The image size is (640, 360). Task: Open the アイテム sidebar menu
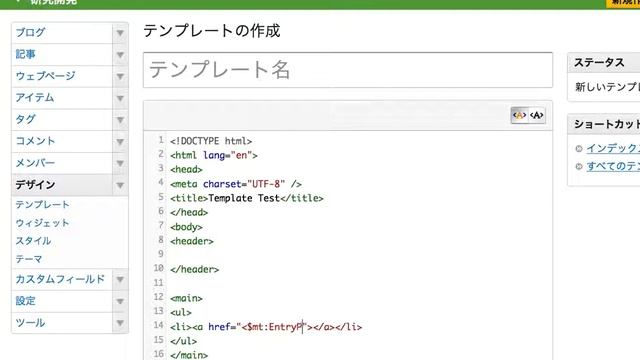[35, 98]
